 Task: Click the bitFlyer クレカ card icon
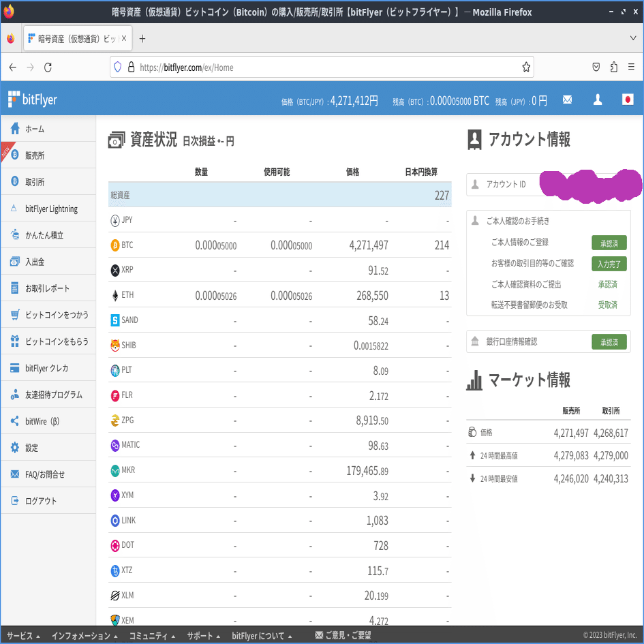(x=15, y=368)
